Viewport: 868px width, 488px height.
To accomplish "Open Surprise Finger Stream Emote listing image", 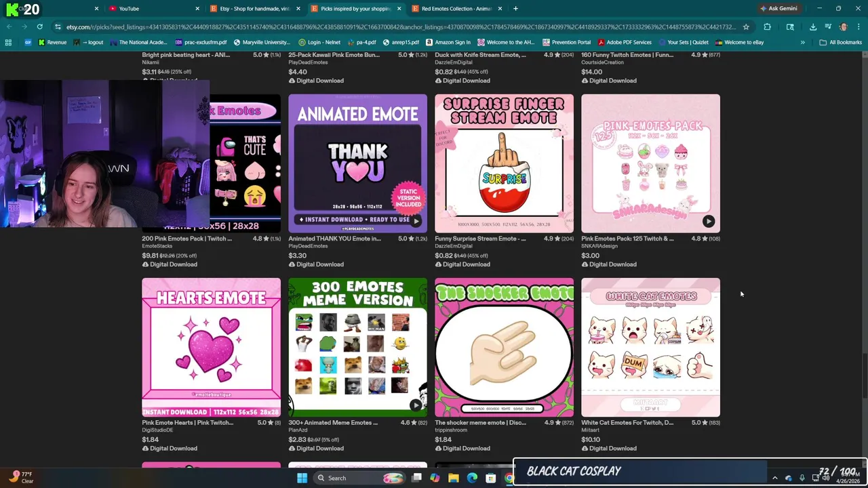I will pyautogui.click(x=504, y=163).
